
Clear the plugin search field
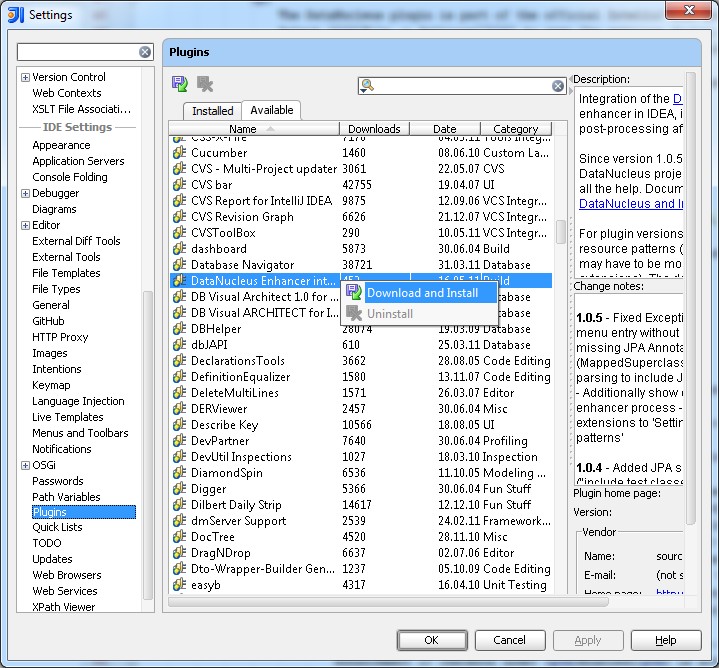pyautogui.click(x=558, y=86)
